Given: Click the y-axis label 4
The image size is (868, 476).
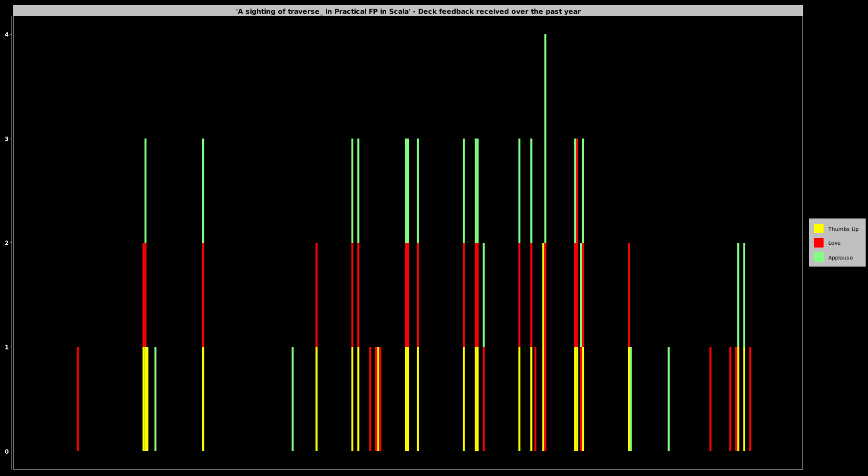Looking at the screenshot, I should (7, 34).
